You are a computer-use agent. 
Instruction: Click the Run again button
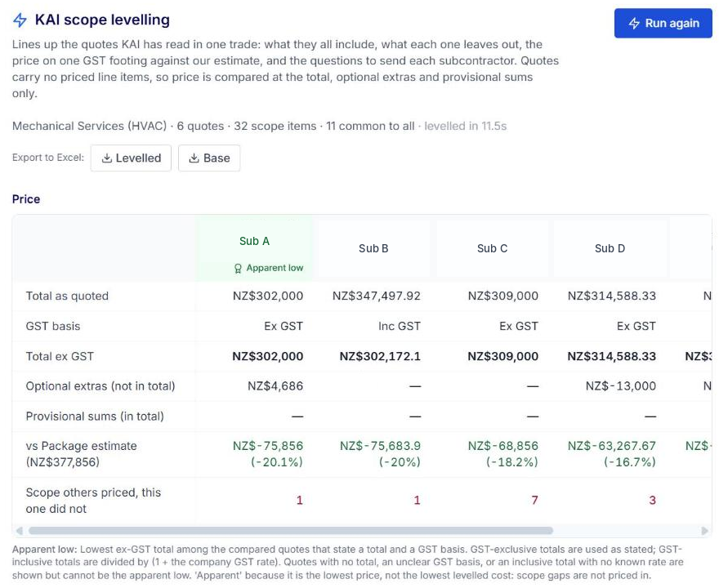[663, 23]
